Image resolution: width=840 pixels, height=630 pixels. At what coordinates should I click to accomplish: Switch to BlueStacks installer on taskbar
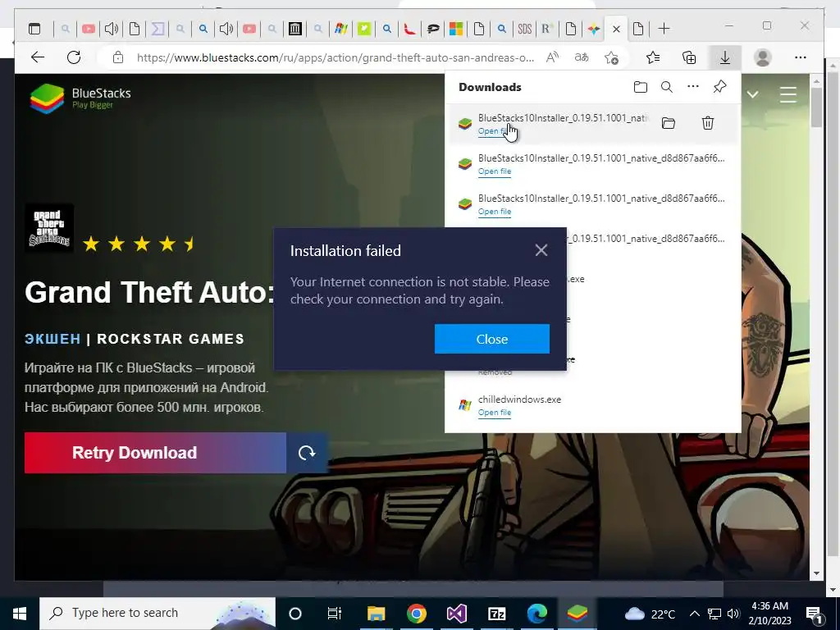pyautogui.click(x=577, y=614)
